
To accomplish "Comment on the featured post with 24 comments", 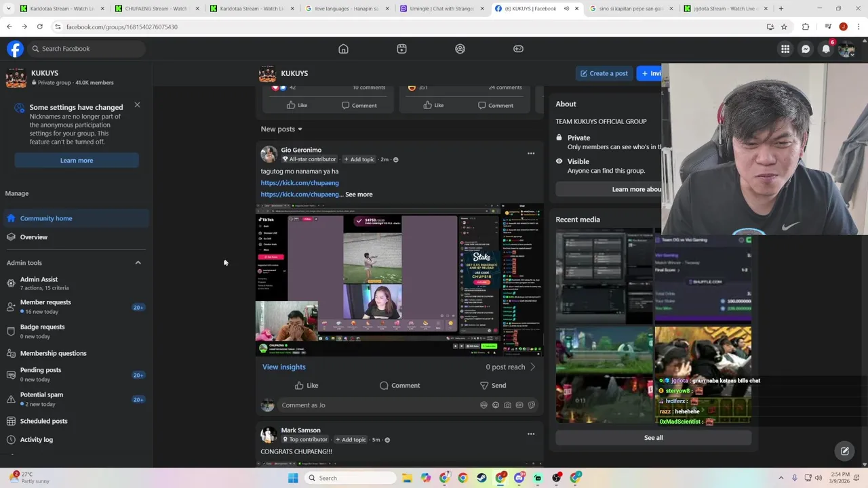I will 495,105.
